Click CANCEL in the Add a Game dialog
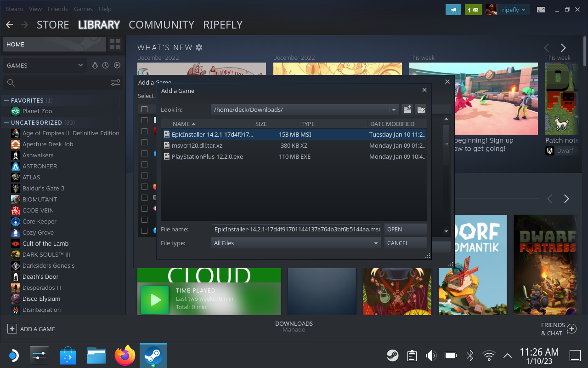This screenshot has height=368, width=588. (405, 243)
